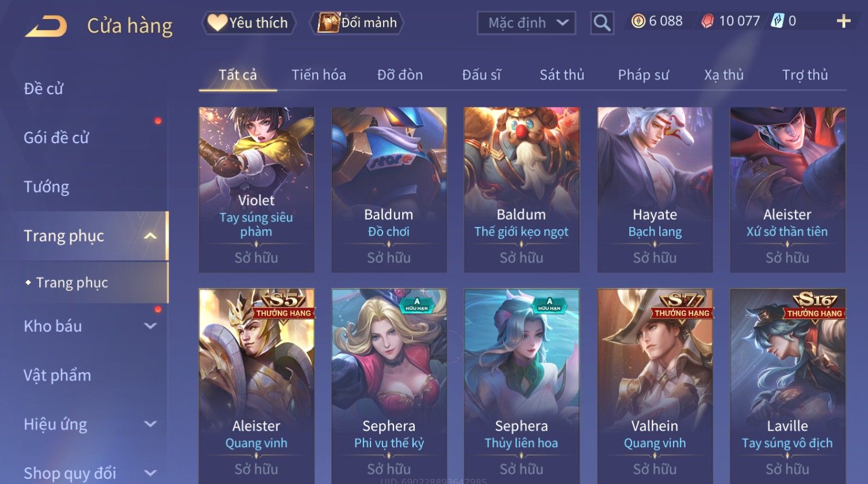Screen dimensions: 868x484
Task: Open the search magnifier icon
Action: (602, 23)
